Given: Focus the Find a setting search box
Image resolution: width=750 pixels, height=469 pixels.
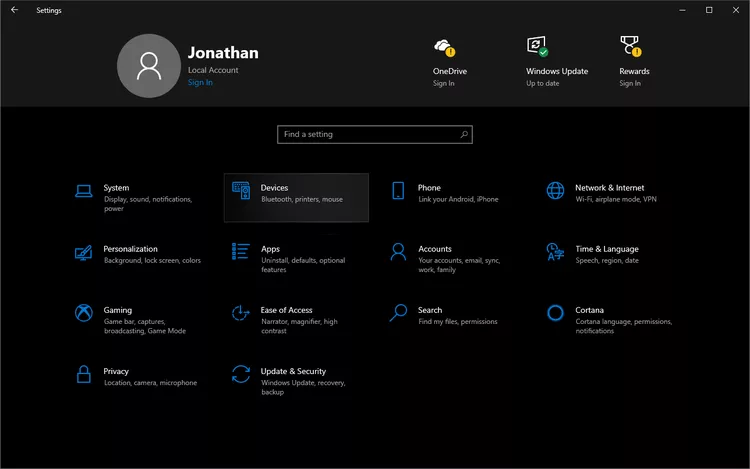Looking at the screenshot, I should (375, 134).
